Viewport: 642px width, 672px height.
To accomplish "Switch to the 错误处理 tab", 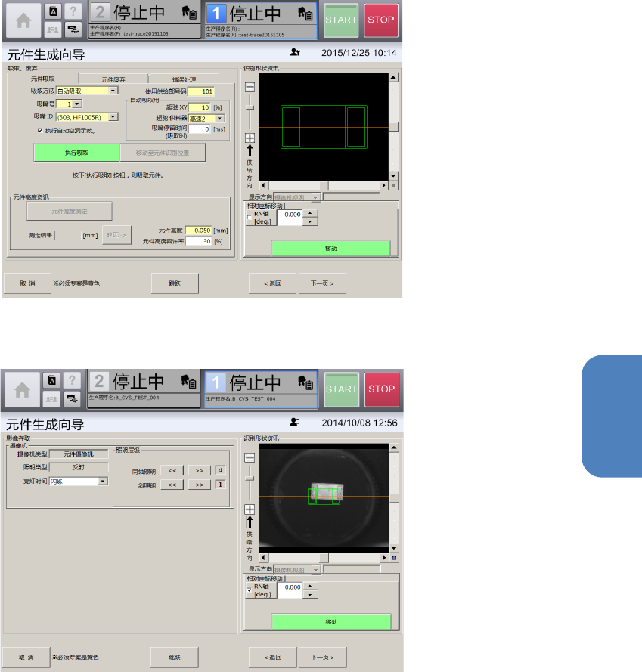I will click(x=184, y=79).
